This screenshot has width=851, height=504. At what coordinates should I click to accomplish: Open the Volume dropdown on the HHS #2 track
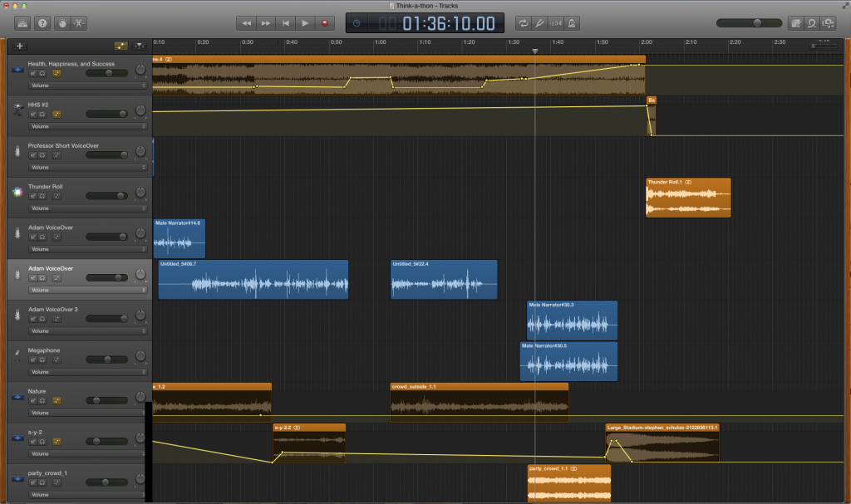tap(87, 126)
